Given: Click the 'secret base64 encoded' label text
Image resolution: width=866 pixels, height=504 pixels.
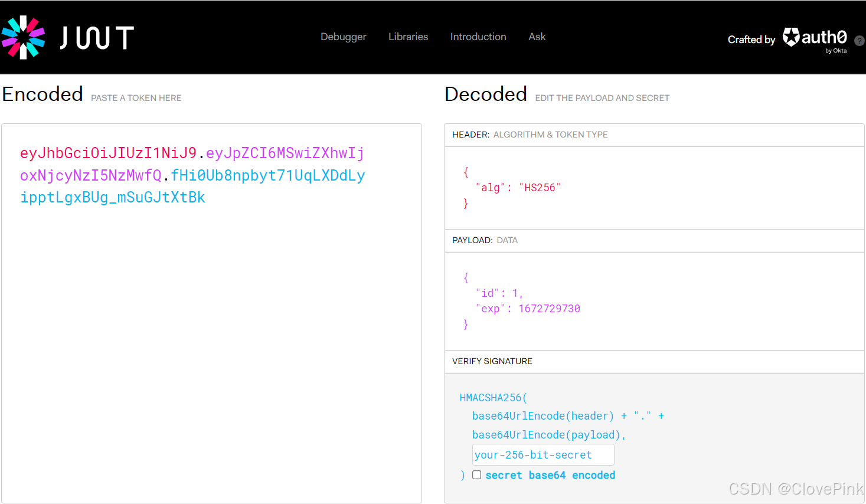Looking at the screenshot, I should (x=550, y=475).
